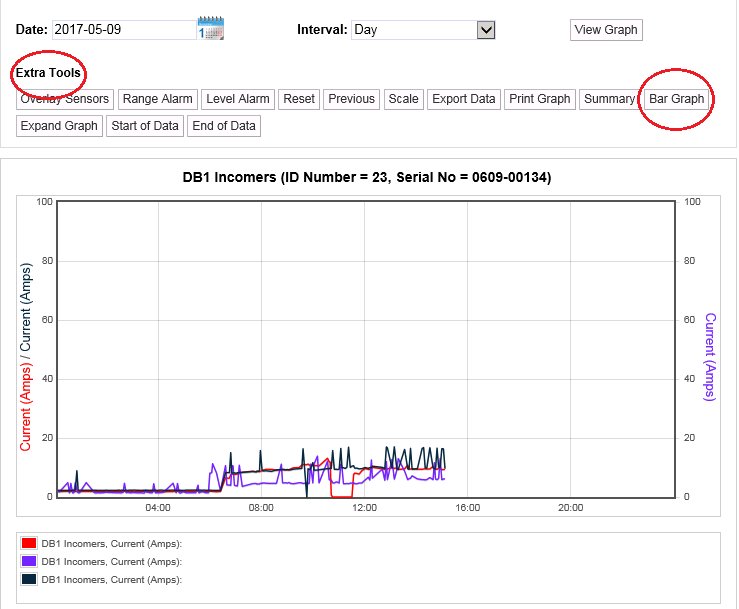This screenshot has height=609, width=739.
Task: Reset the graph with Reset button
Action: 299,99
